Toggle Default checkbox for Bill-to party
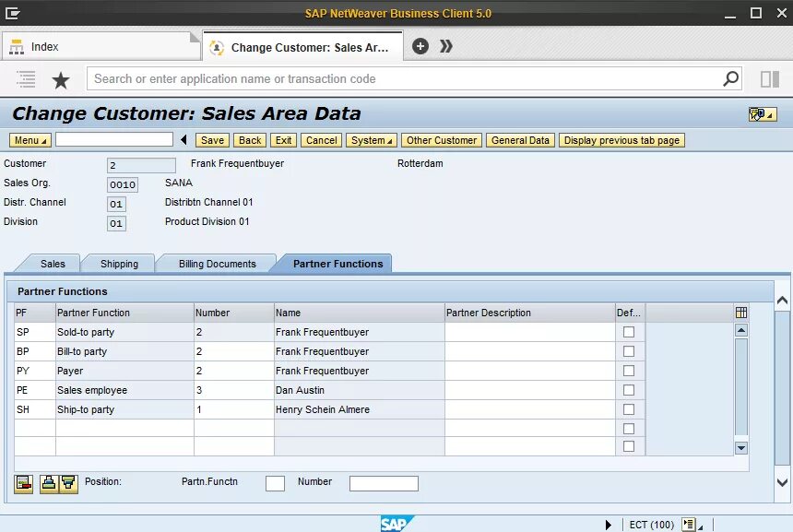The width and height of the screenshot is (793, 532). tap(629, 351)
